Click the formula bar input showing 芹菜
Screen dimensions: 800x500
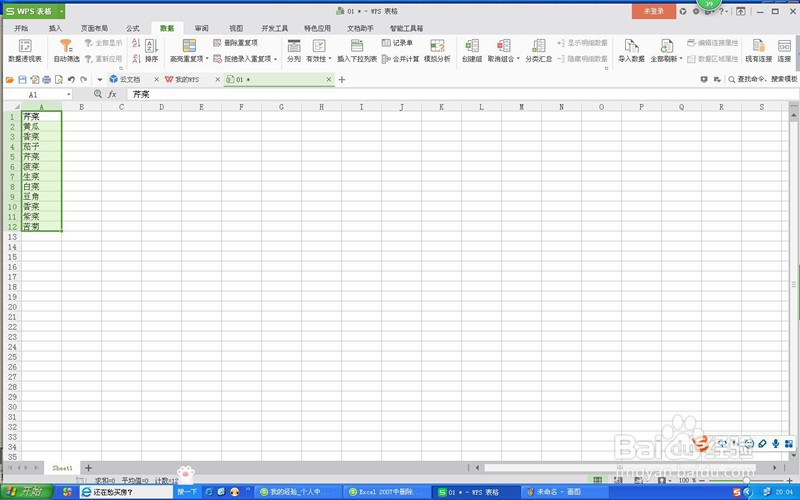point(459,94)
